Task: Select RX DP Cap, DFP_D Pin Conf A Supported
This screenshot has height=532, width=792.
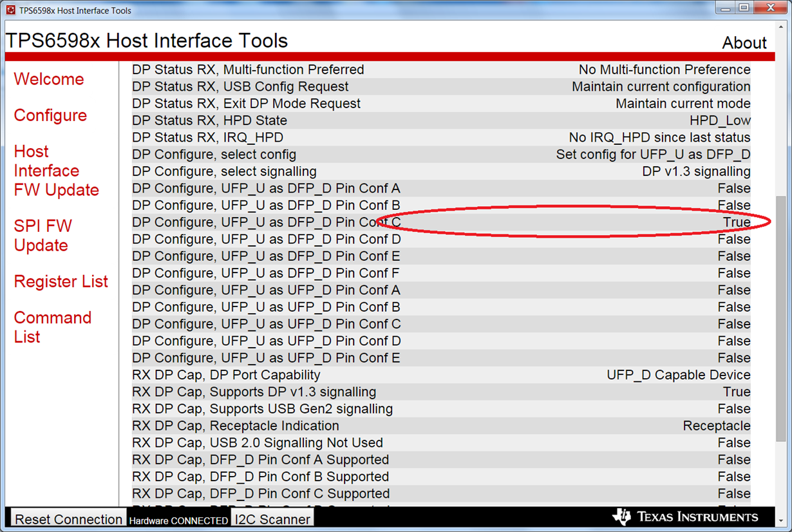Action: 441,460
